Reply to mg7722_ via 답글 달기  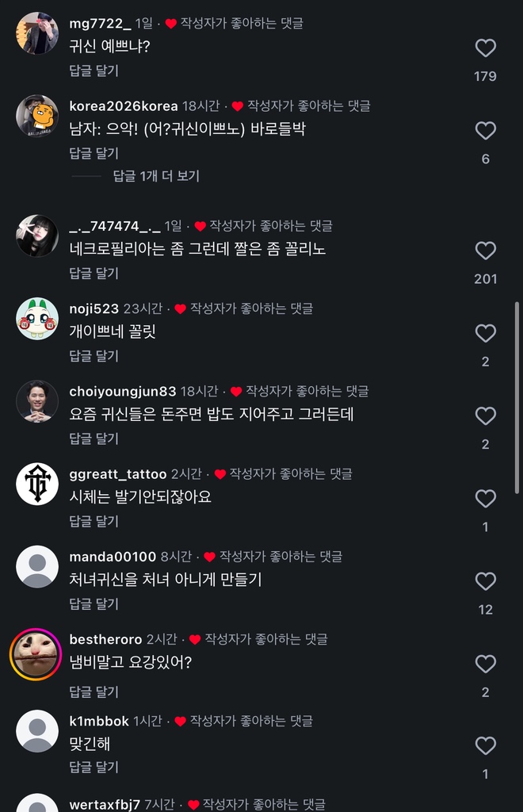click(94, 71)
